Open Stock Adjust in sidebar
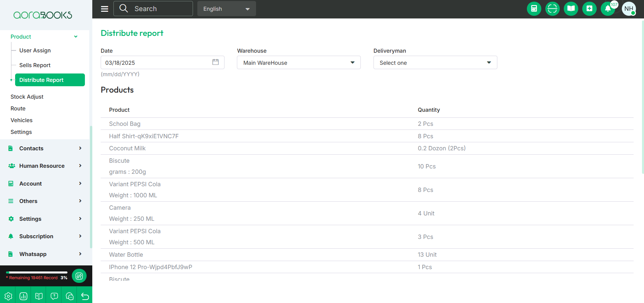 (x=27, y=97)
